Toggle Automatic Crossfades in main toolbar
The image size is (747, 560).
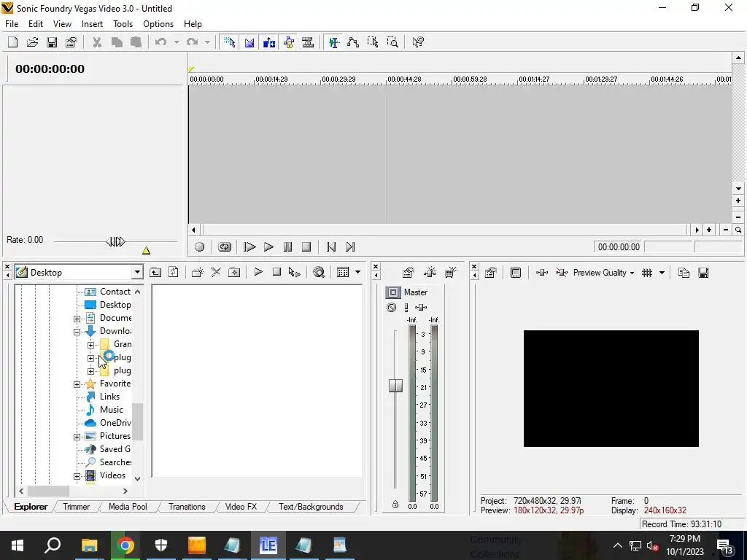[x=249, y=42]
